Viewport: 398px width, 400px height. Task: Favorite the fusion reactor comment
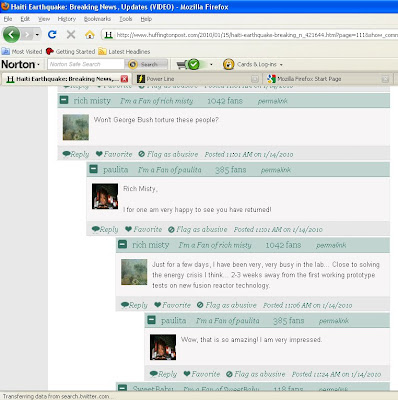172,305
